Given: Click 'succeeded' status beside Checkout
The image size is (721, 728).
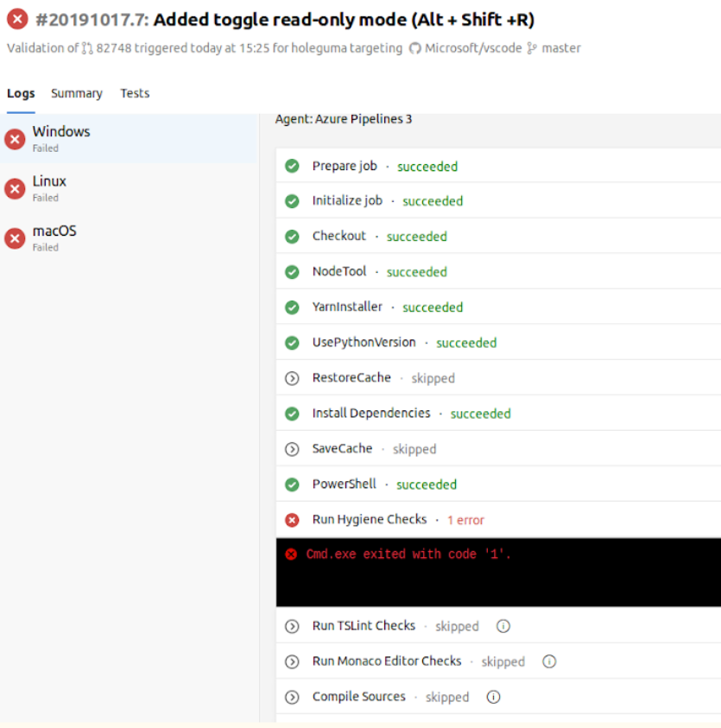Looking at the screenshot, I should coord(417,237).
